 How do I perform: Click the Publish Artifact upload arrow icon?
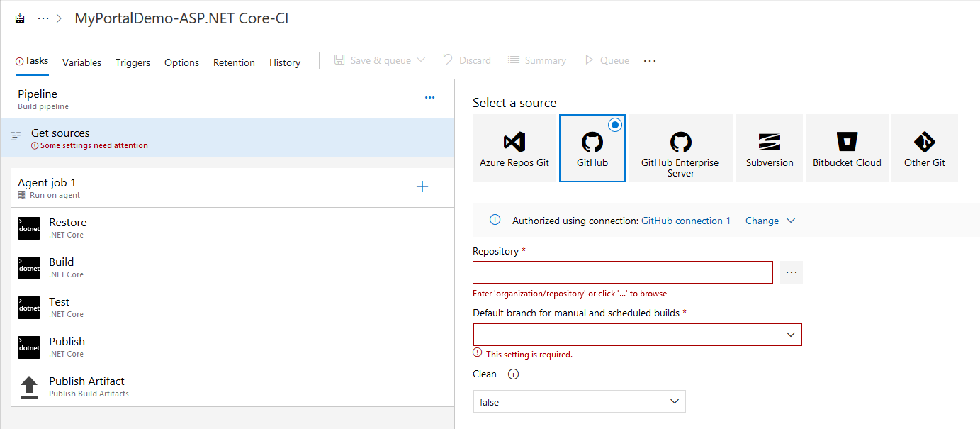[x=29, y=387]
